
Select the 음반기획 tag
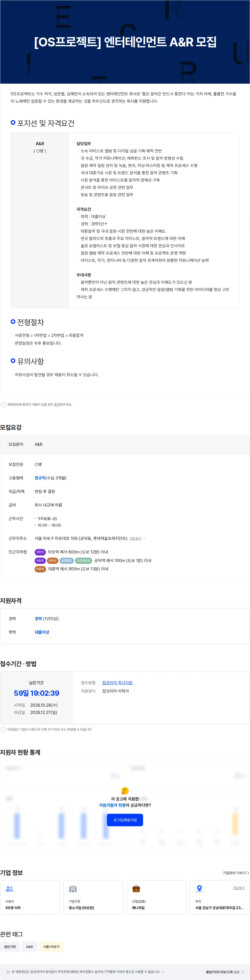click(x=10, y=947)
